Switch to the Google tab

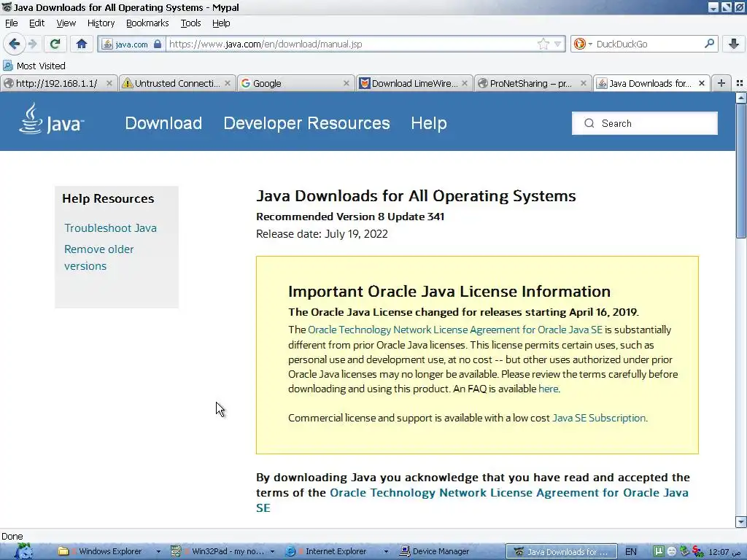click(296, 83)
